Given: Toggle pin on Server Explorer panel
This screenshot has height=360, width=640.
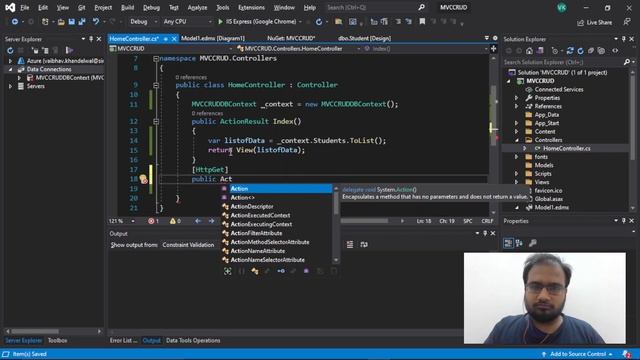Looking at the screenshot, I should 91,39.
